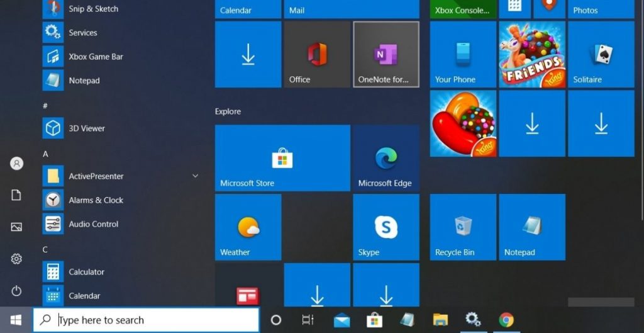The image size is (644, 333).
Task: Click the letter C section header
Action: 45,249
